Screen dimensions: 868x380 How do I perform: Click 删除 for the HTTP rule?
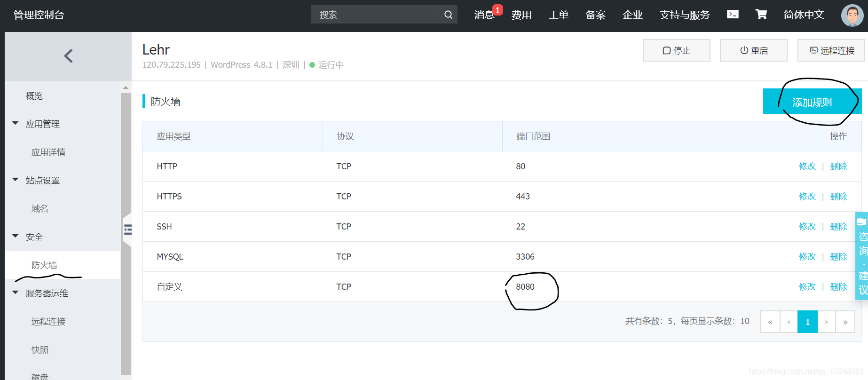click(838, 166)
